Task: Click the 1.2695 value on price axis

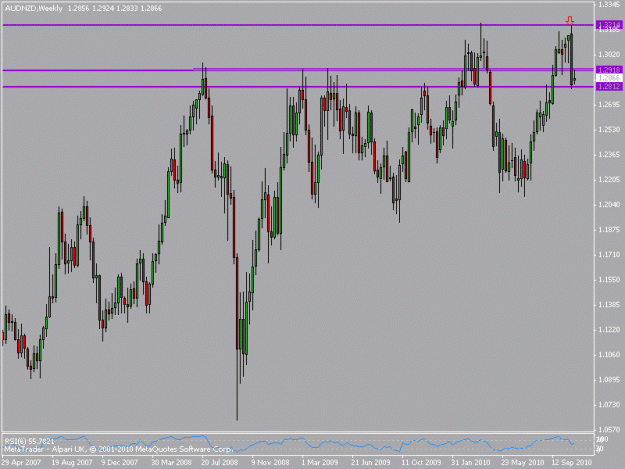Action: click(x=609, y=104)
